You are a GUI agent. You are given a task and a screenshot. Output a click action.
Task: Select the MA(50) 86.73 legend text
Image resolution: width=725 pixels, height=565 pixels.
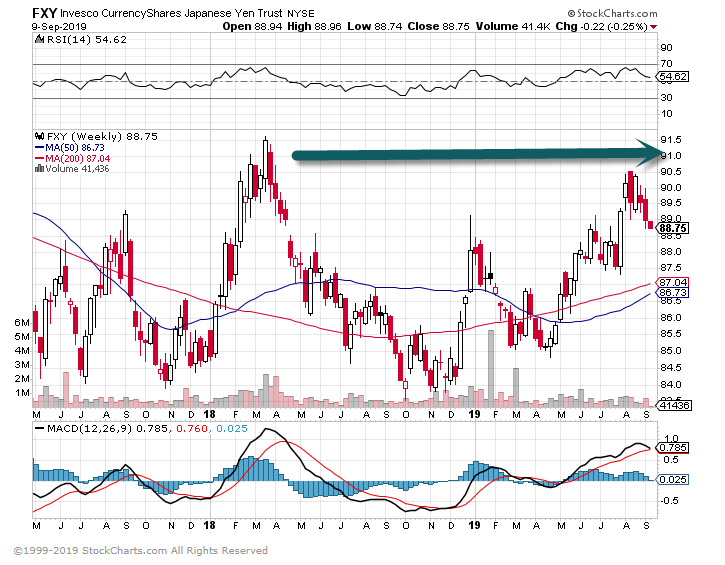point(75,148)
